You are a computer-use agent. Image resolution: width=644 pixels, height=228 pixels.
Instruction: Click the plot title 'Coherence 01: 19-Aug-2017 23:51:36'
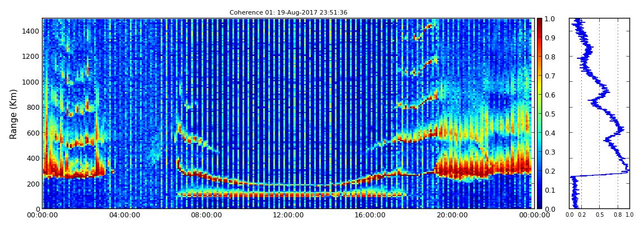click(x=288, y=12)
